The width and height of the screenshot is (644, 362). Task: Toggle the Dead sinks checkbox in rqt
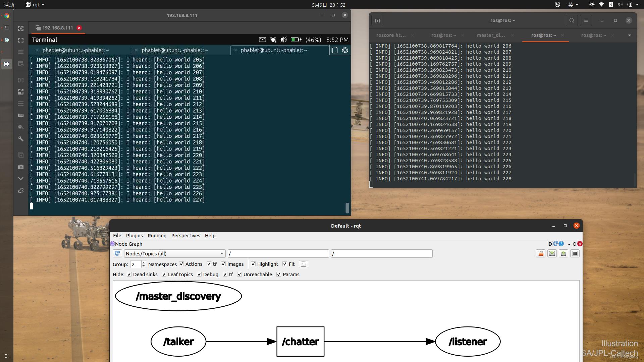coord(129,275)
